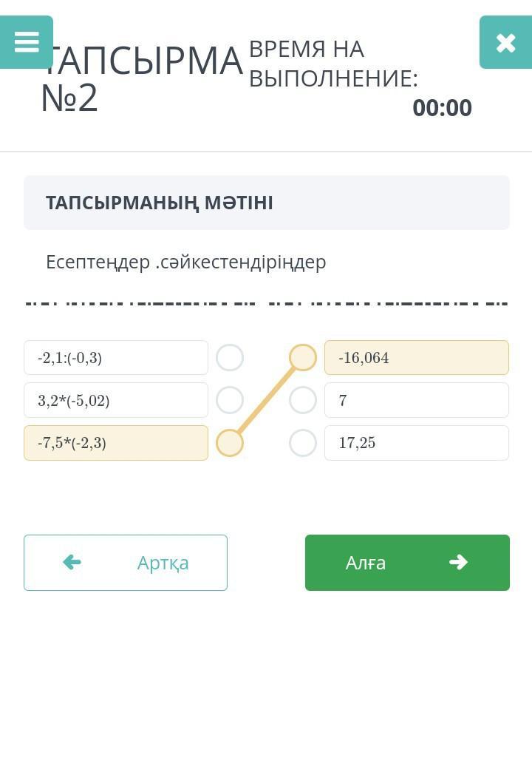Click the expression box 3,2*(-5,02)
The width and height of the screenshot is (532, 772).
[116, 400]
